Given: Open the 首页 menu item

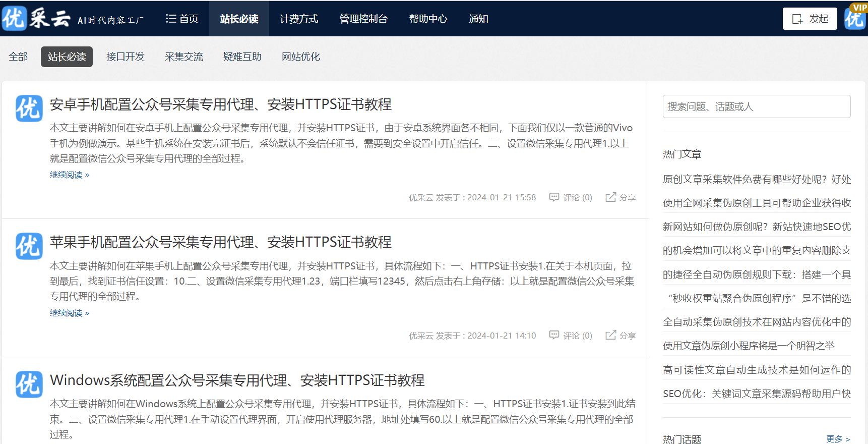Looking at the screenshot, I should pyautogui.click(x=182, y=19).
